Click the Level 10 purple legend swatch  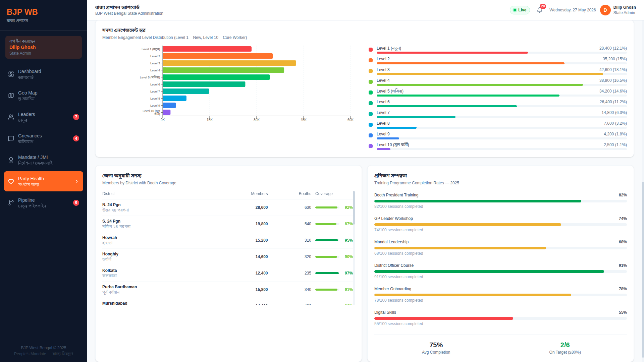(x=371, y=146)
